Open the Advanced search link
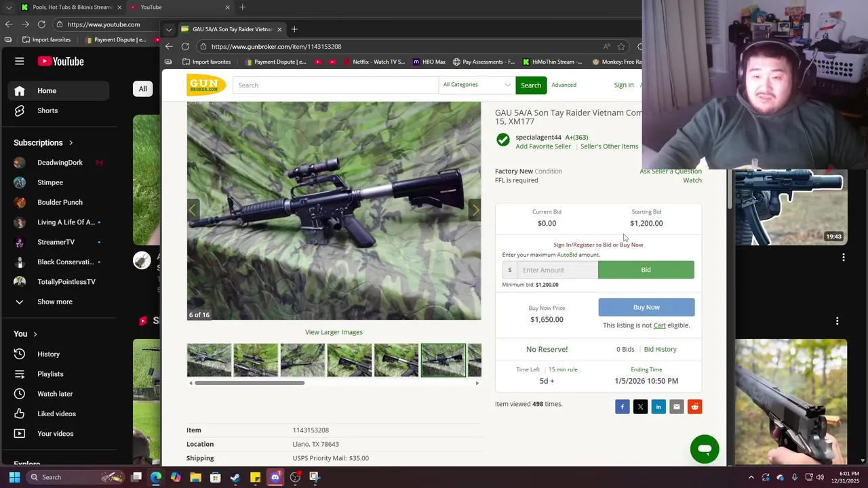Image resolution: width=868 pixels, height=488 pixels. tap(564, 85)
